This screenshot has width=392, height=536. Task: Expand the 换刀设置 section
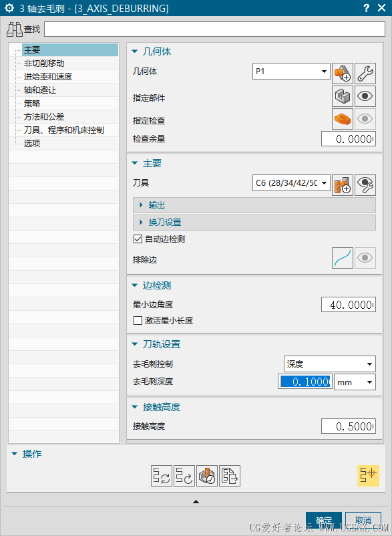pos(254,222)
